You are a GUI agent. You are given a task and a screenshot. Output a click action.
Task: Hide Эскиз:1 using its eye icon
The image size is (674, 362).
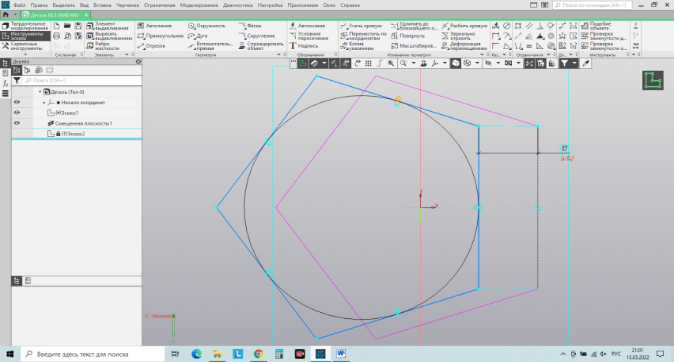pos(17,113)
